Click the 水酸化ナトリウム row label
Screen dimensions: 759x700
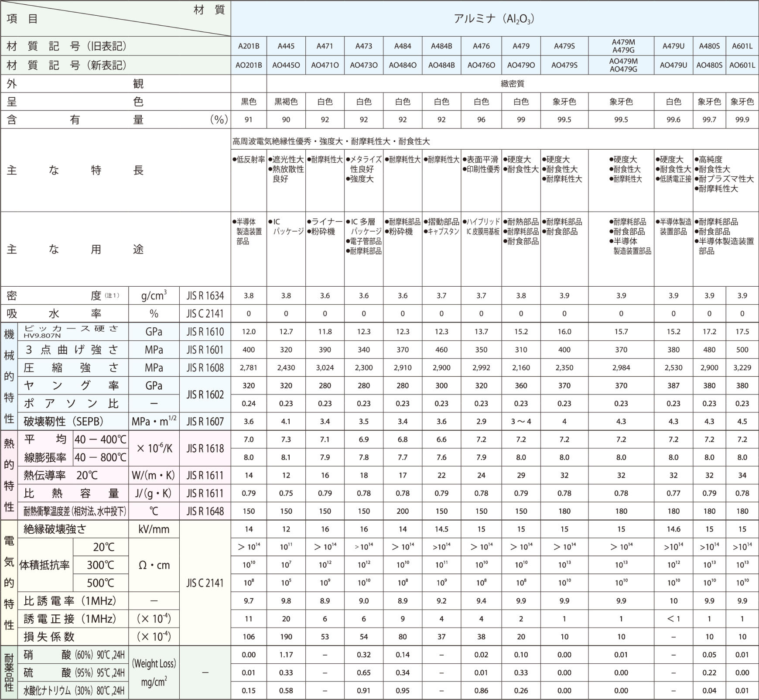click(x=74, y=691)
